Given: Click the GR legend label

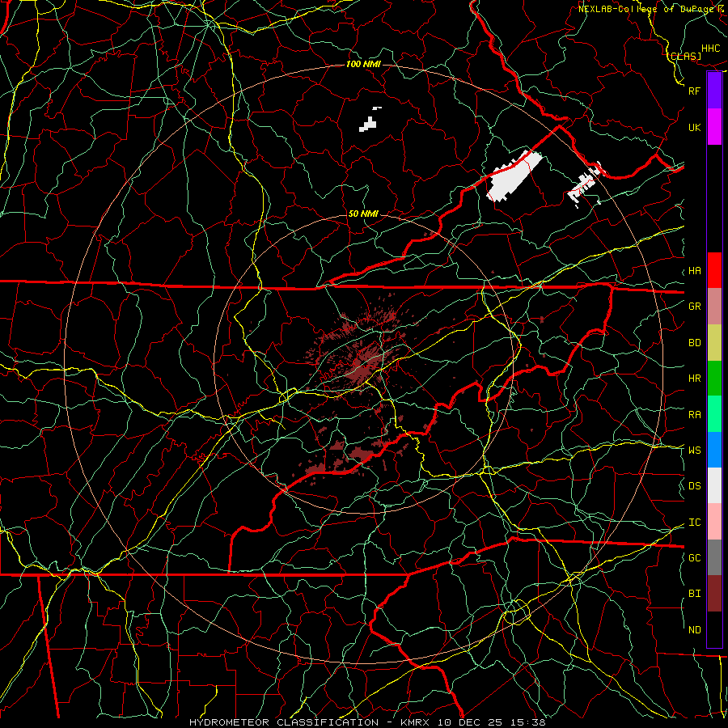Looking at the screenshot, I should tap(694, 307).
